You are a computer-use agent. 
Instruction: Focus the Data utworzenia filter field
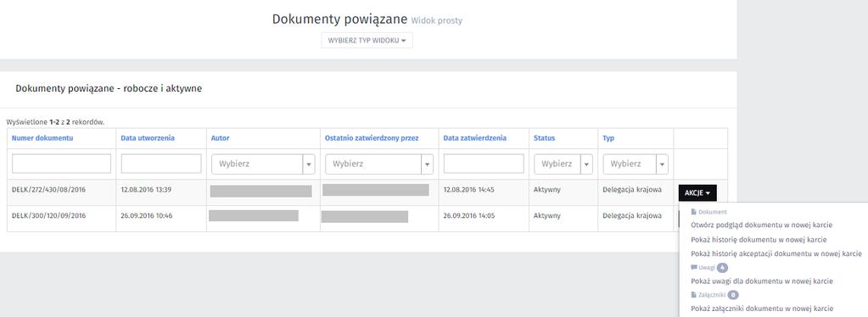click(161, 164)
